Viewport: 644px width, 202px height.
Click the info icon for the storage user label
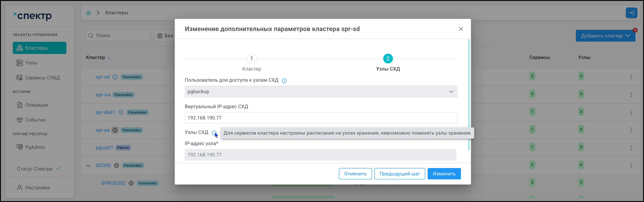[284, 81]
